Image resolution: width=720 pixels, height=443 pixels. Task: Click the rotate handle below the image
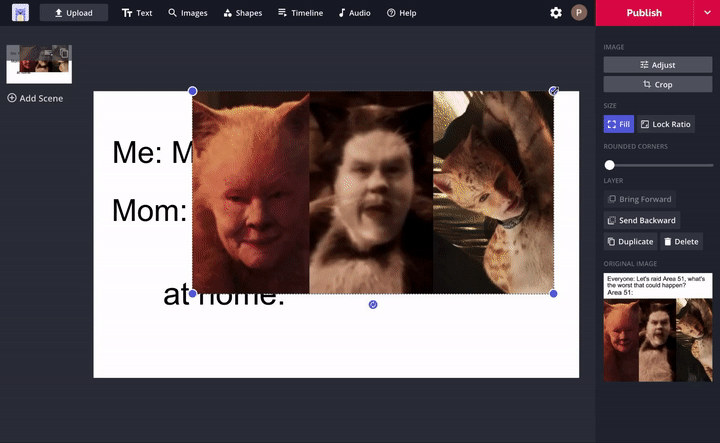pyautogui.click(x=373, y=304)
